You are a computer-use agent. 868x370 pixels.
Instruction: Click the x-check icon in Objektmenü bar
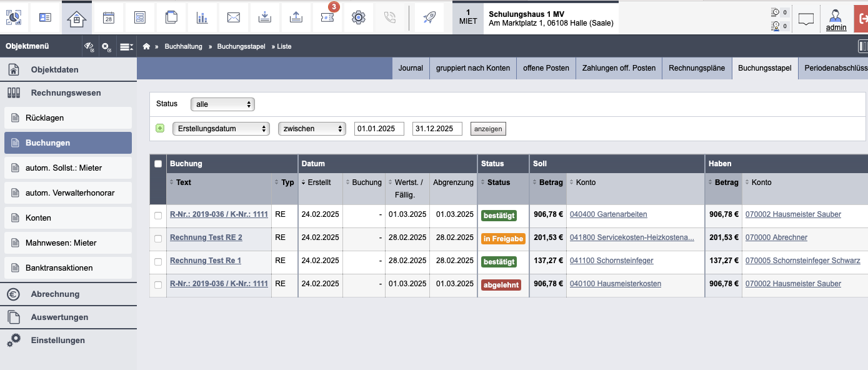[106, 46]
